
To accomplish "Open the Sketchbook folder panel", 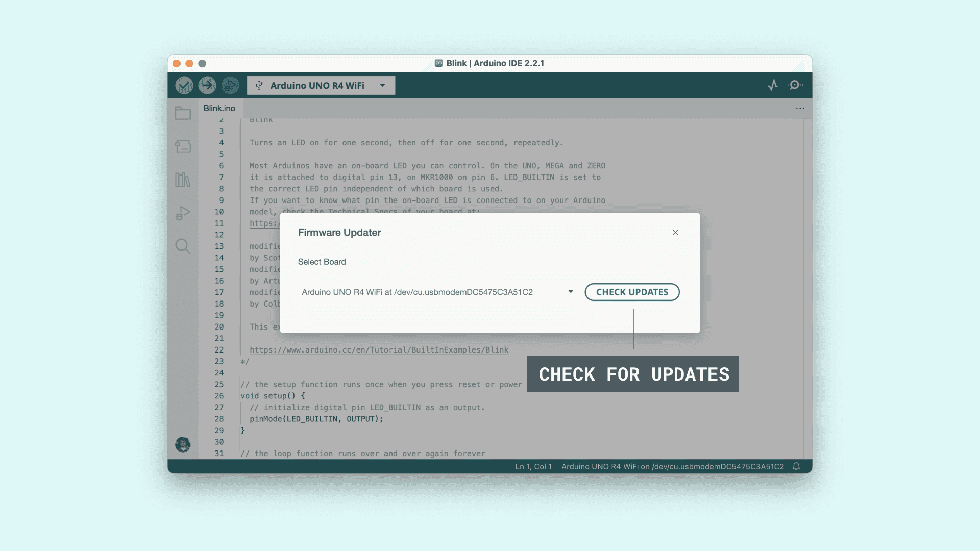I will (183, 113).
